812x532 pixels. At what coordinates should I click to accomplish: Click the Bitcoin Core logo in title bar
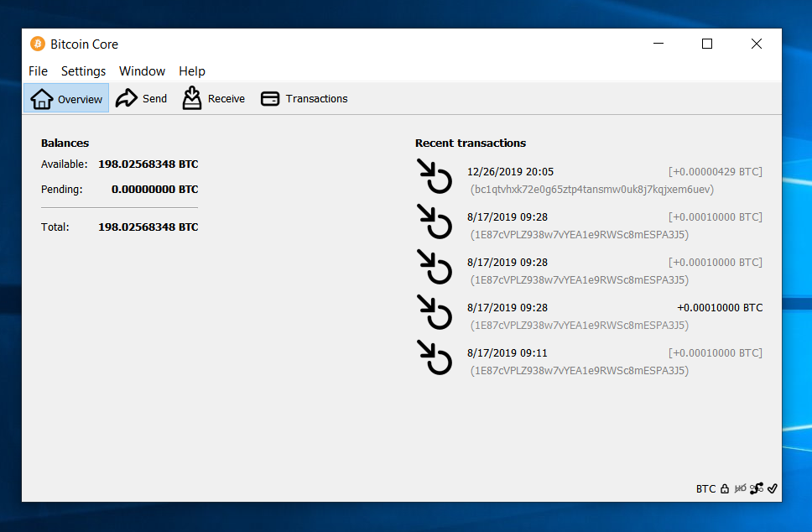[x=38, y=44]
